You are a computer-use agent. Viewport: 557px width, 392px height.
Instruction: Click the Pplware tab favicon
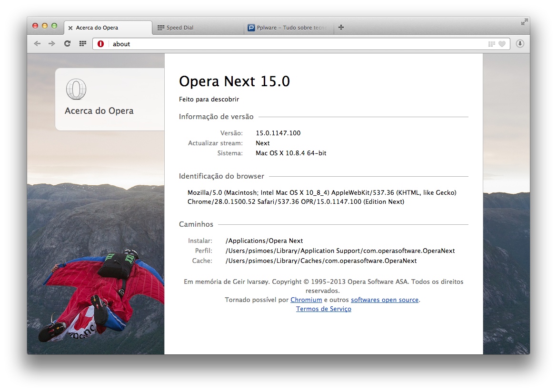click(x=251, y=27)
